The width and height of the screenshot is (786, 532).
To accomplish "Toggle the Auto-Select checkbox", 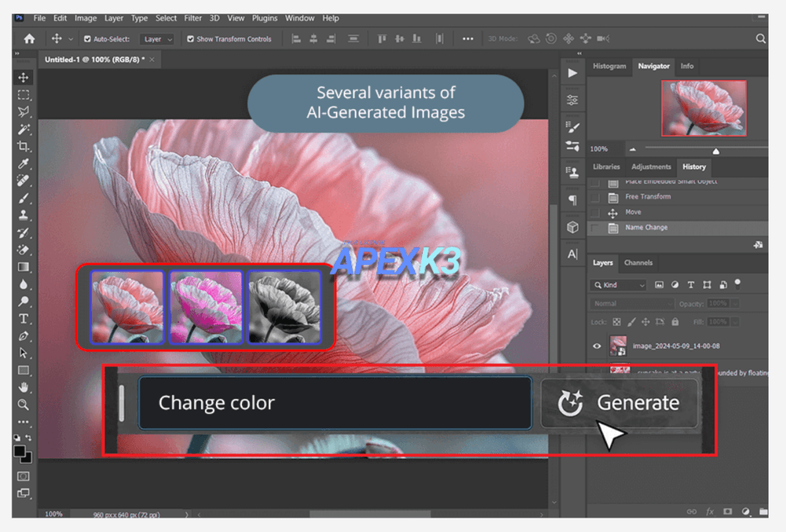I will coord(87,39).
